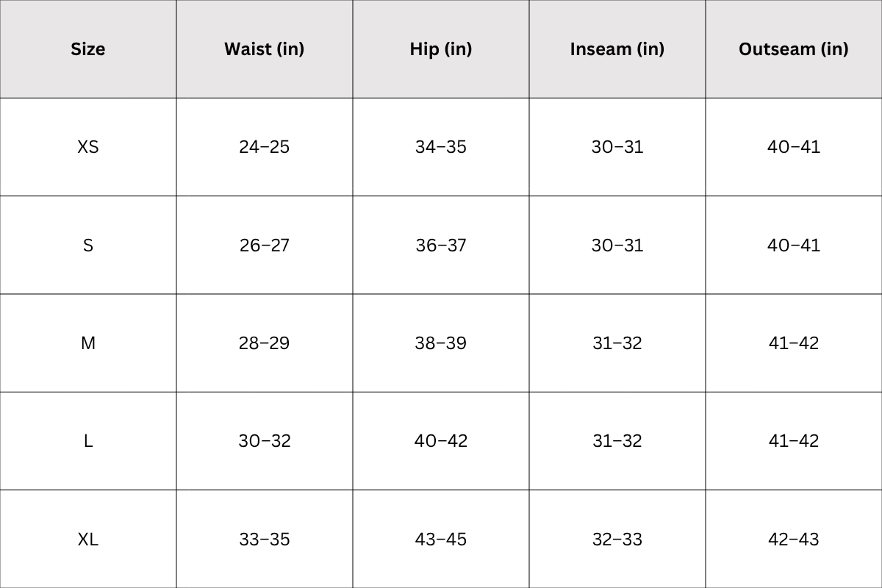The image size is (882, 588).
Task: Select the 26–27 waist cell
Action: click(265, 245)
